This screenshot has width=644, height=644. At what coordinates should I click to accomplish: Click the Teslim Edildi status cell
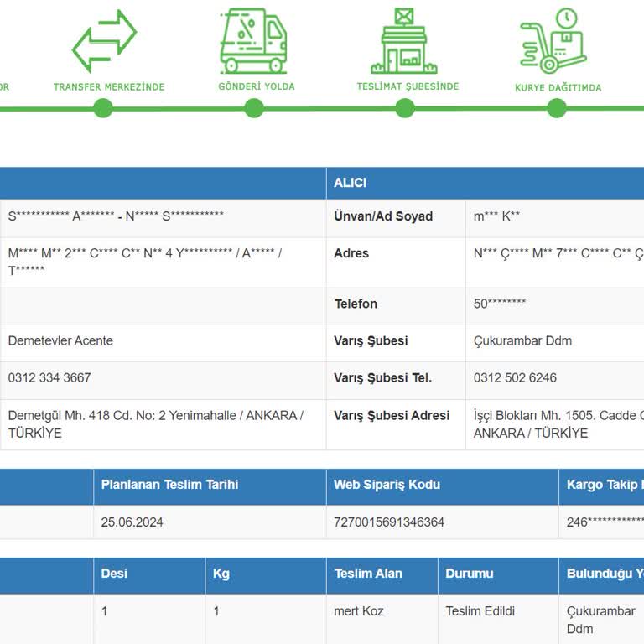coord(480,611)
